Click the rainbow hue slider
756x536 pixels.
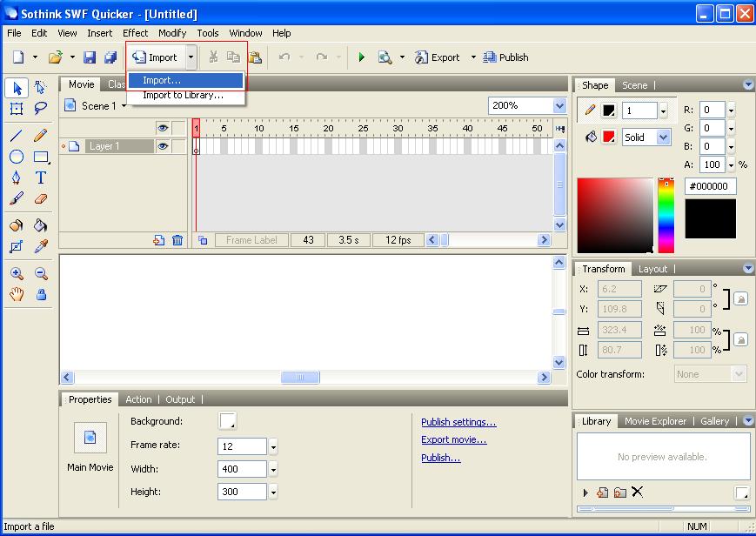click(666, 215)
